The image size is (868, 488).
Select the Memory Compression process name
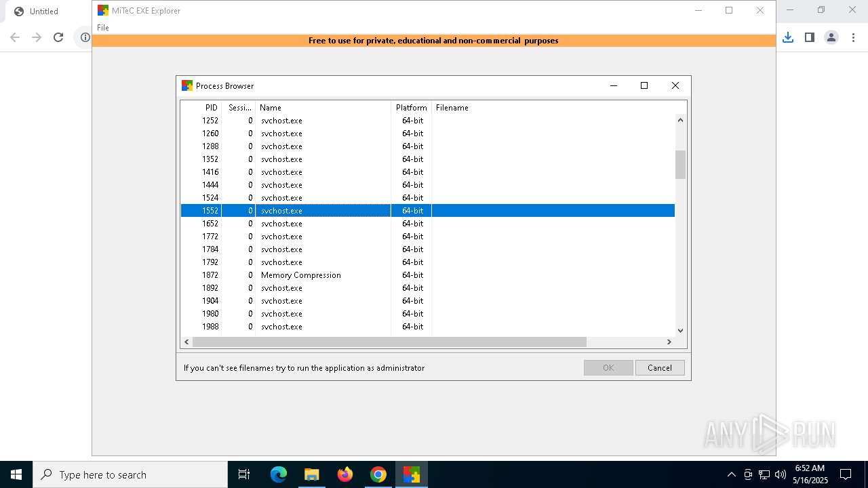click(301, 275)
